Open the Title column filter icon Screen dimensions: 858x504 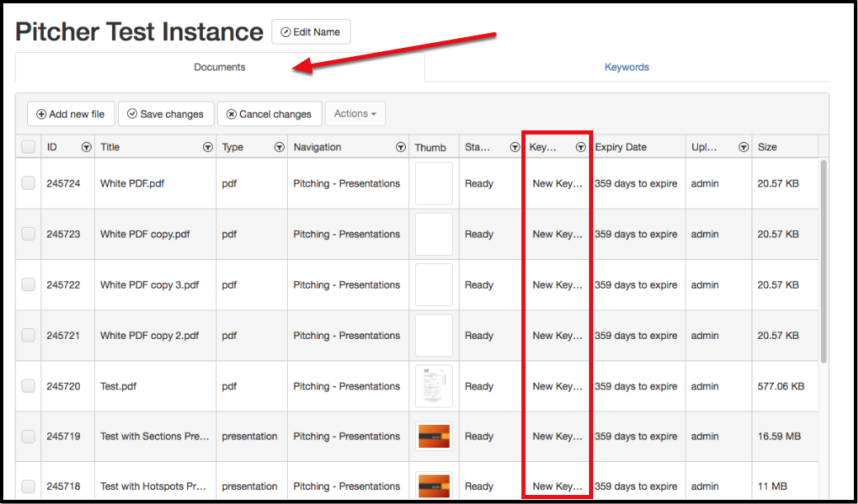point(208,148)
